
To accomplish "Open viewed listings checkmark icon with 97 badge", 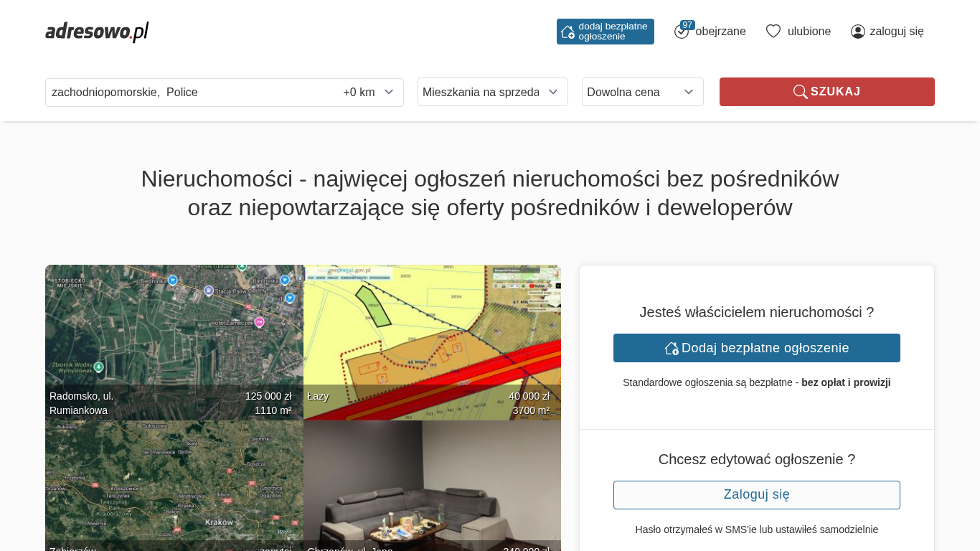I will (x=682, y=32).
